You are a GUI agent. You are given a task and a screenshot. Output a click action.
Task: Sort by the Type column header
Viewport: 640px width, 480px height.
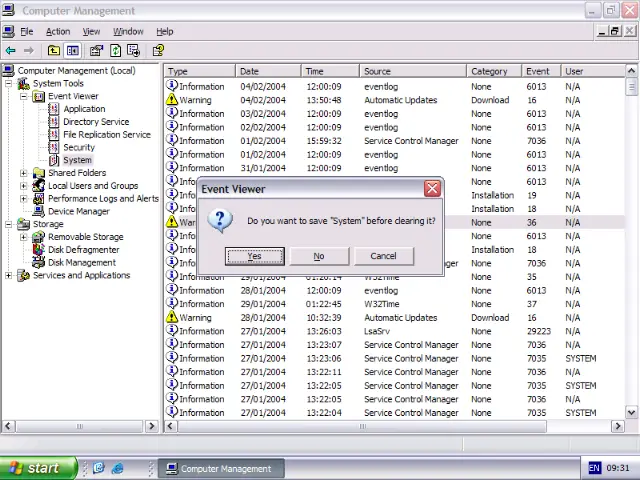point(200,71)
